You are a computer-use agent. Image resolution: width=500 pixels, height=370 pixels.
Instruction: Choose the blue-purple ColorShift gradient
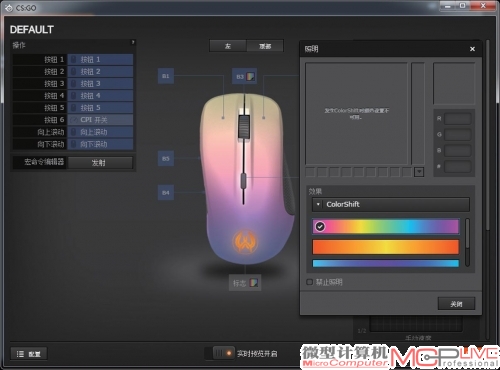[386, 263]
